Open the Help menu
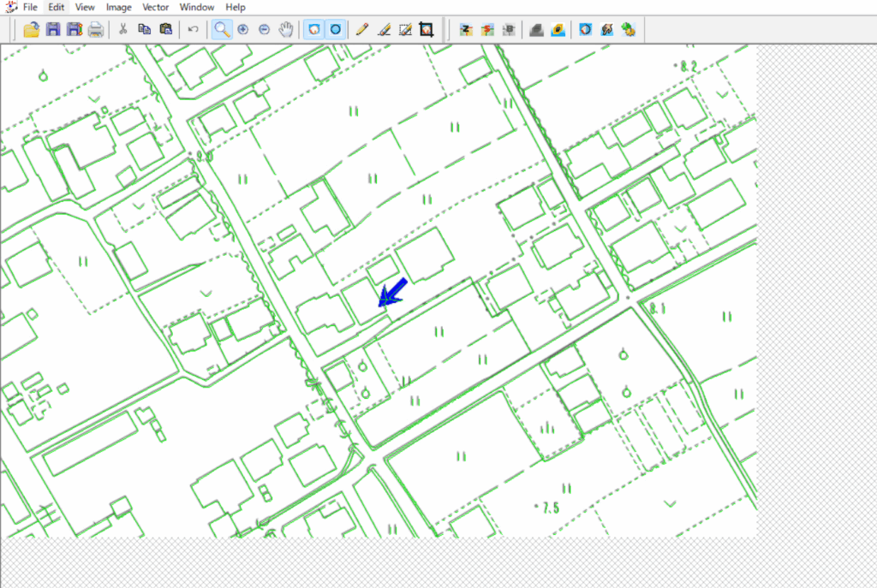The height and width of the screenshot is (588, 877). [x=236, y=7]
